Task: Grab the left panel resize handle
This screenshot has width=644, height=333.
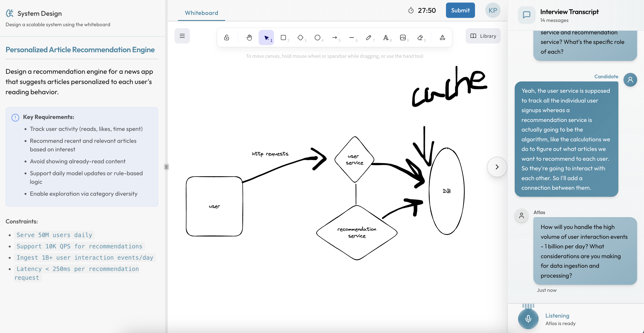Action: pos(166,167)
